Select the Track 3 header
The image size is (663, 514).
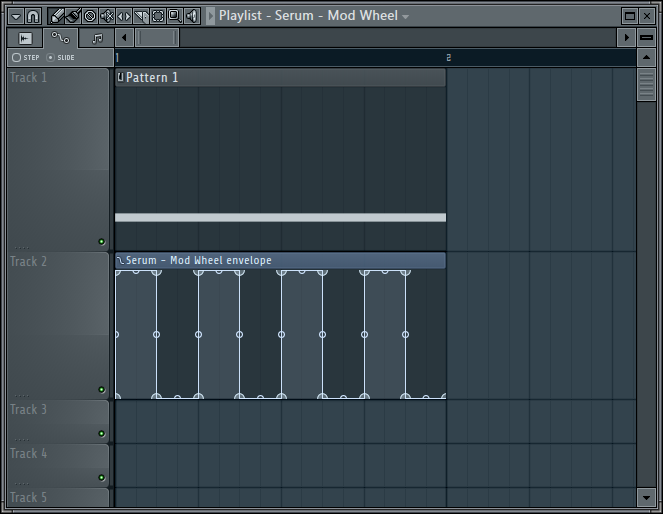coord(58,422)
